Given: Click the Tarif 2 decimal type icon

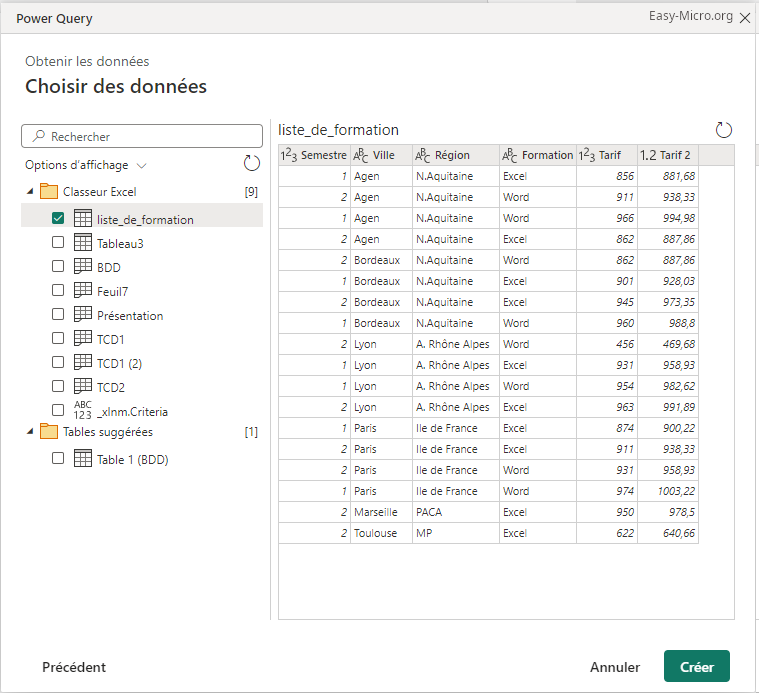Looking at the screenshot, I should 648,155.
